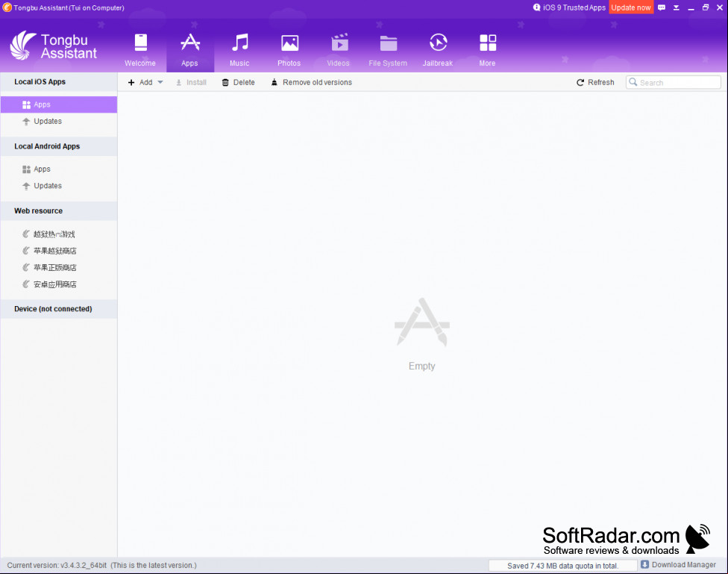
Task: Open the Jailbreak tab
Action: [x=437, y=50]
